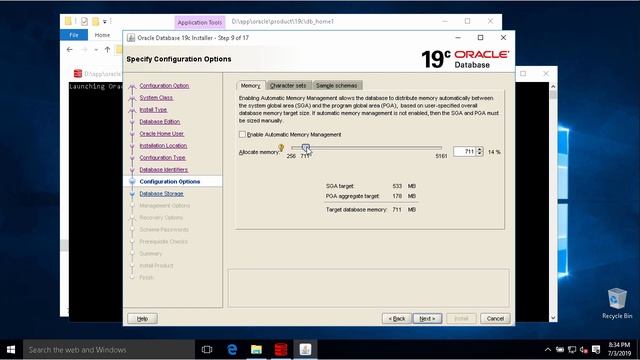Go to the Configuration Type step

point(162,158)
